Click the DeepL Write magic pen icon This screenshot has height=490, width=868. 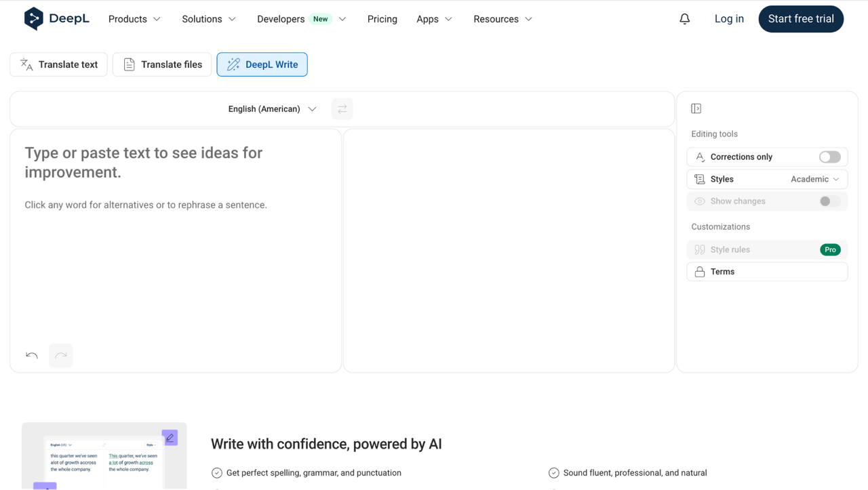233,64
